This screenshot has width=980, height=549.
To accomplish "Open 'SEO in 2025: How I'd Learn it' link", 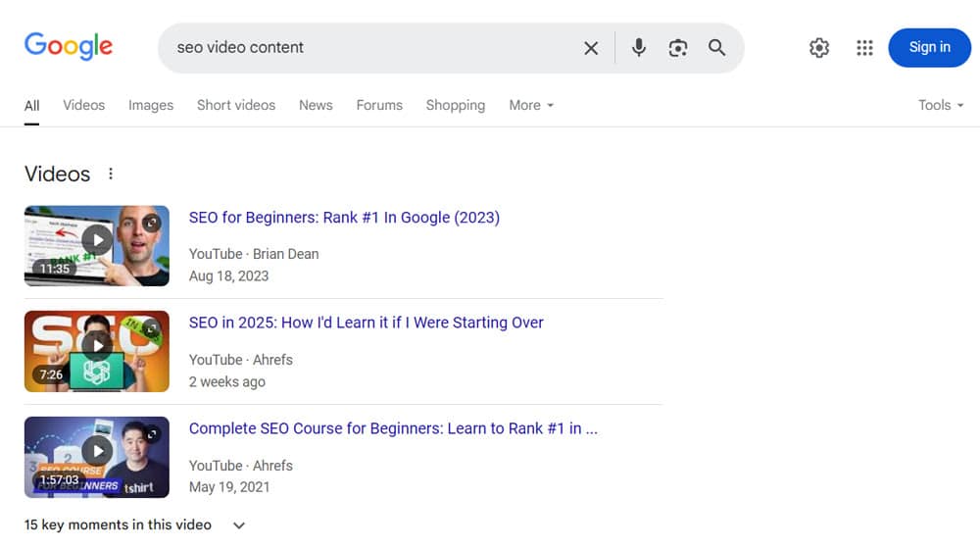I will click(367, 323).
